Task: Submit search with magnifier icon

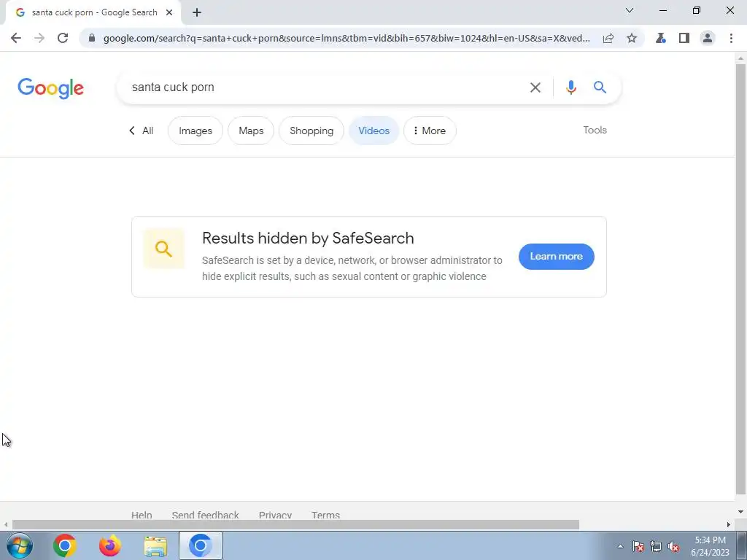Action: (x=600, y=87)
